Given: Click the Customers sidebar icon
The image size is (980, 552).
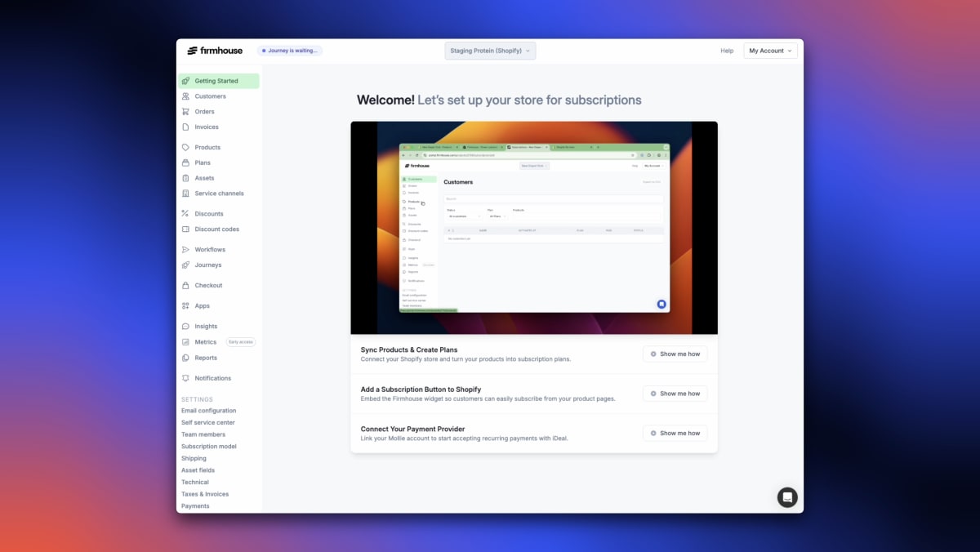Looking at the screenshot, I should pos(186,96).
